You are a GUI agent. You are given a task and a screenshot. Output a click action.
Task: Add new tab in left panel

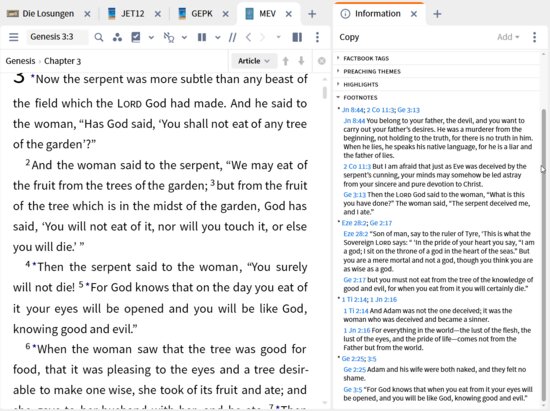[312, 14]
